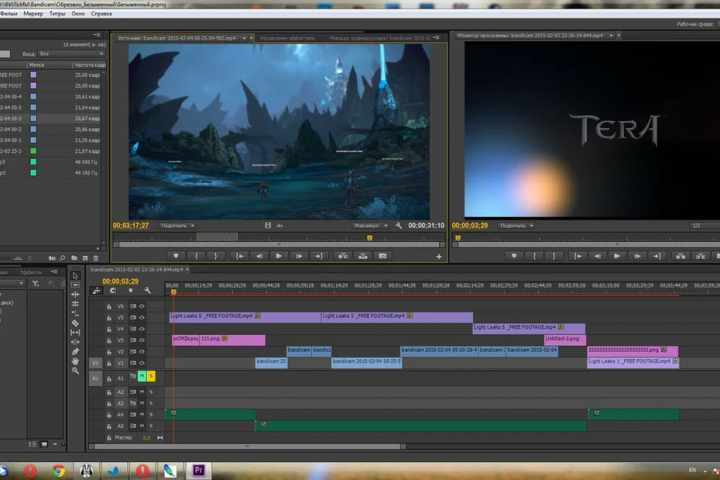Solo audio track A1
Screen dimensions: 720x480
point(151,376)
